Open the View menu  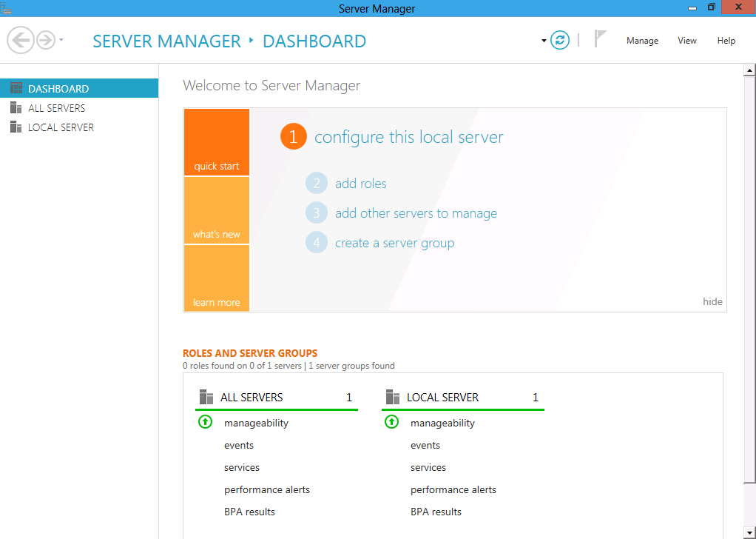pos(687,41)
